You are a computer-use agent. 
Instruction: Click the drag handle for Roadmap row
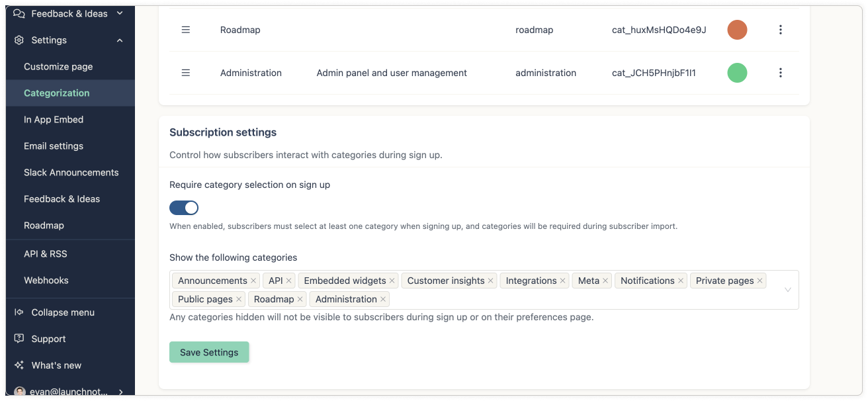[x=186, y=30]
